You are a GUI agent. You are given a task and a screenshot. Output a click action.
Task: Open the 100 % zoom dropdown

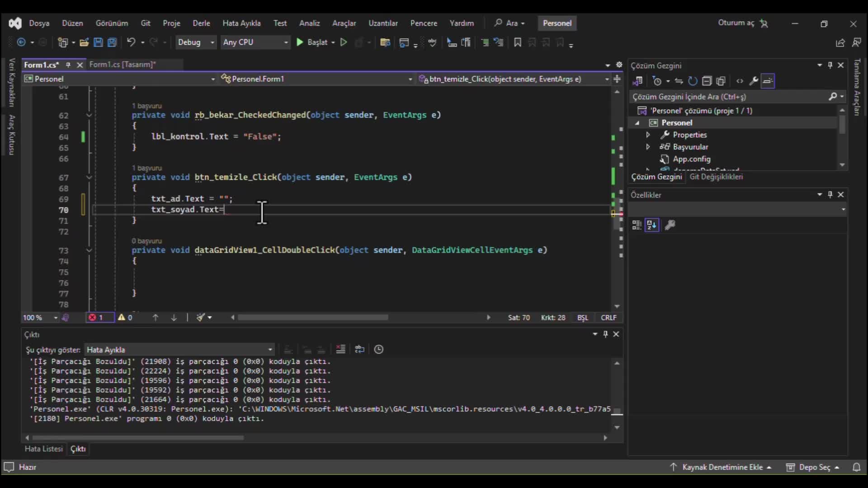tap(41, 318)
